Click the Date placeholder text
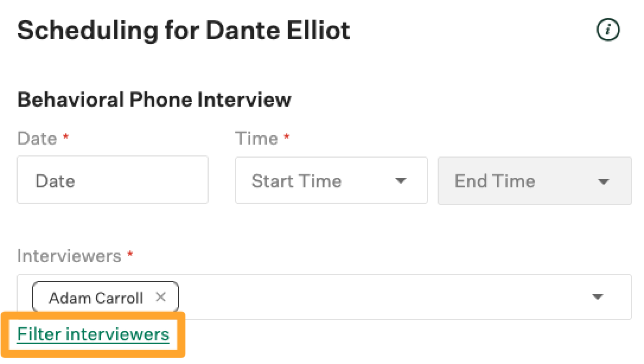This screenshot has width=644, height=364. [x=56, y=181]
